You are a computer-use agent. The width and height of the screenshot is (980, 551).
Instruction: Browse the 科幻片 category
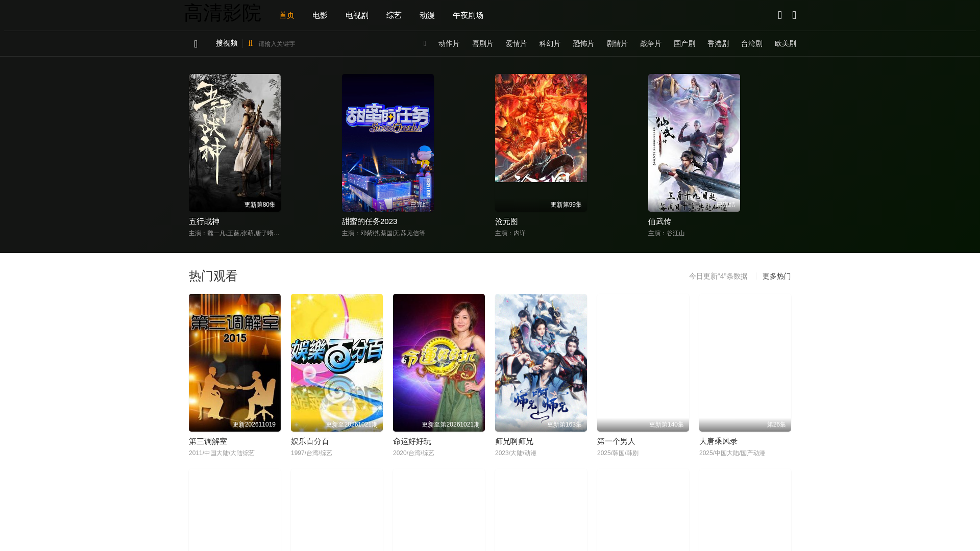tap(550, 44)
